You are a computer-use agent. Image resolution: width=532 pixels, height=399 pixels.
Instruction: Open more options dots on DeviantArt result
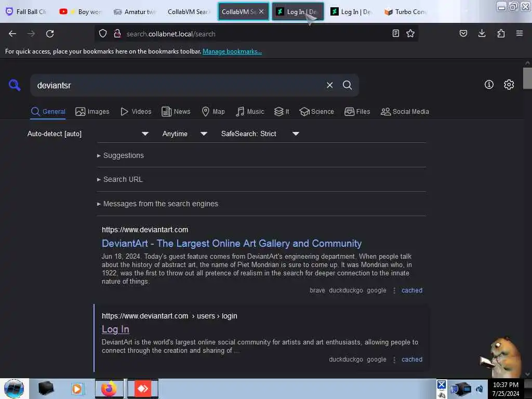(394, 290)
